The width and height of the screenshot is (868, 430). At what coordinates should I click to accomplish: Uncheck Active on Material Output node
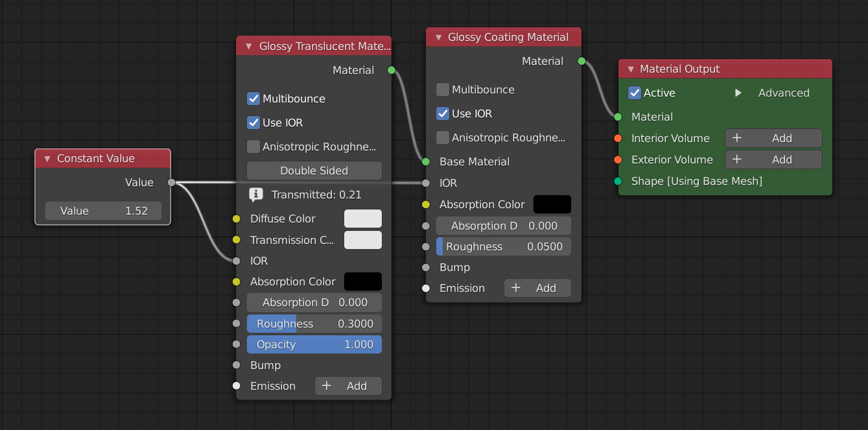click(635, 93)
